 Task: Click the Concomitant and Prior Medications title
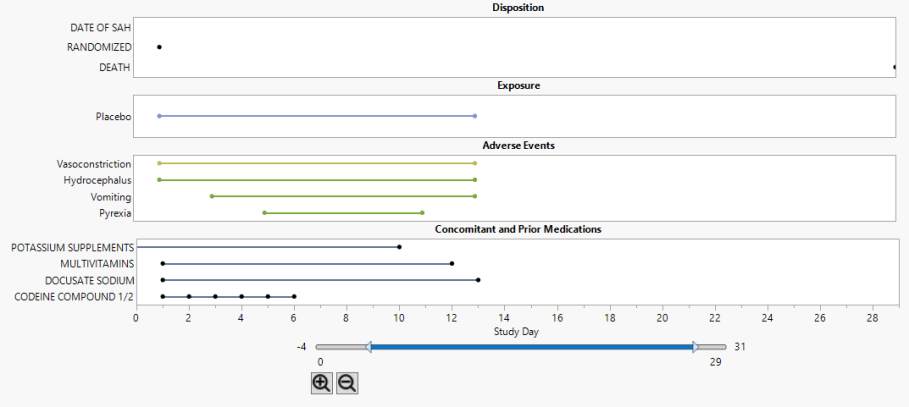coord(518,229)
